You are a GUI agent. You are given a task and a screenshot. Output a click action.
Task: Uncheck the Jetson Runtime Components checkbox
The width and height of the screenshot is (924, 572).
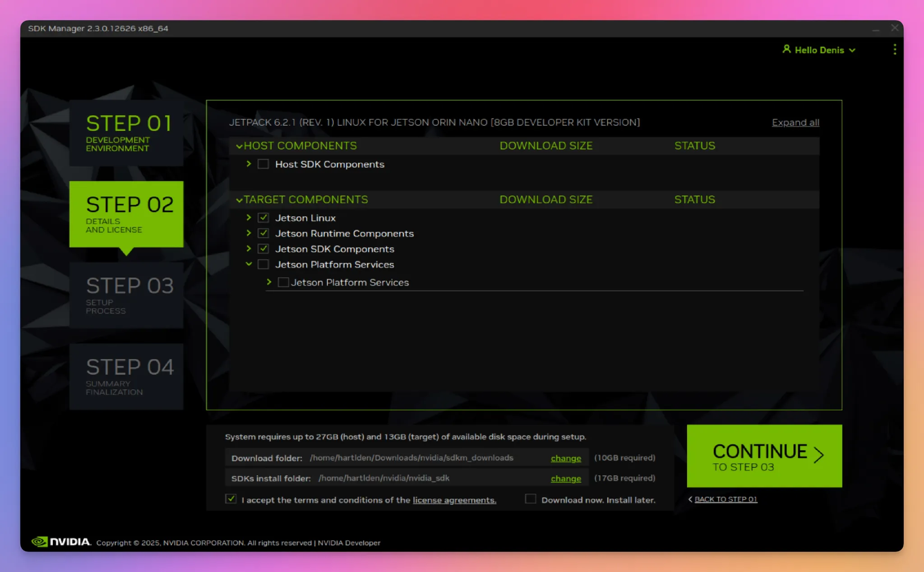263,233
